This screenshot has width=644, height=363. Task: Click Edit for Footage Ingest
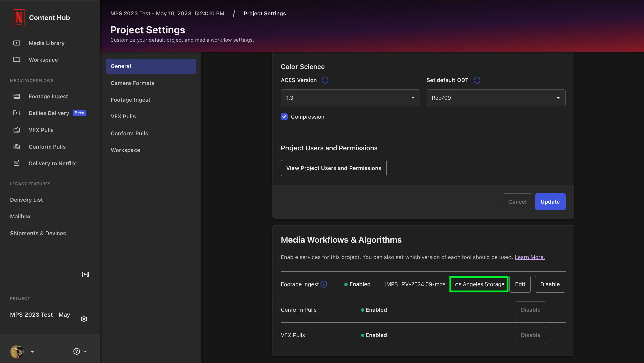(x=520, y=284)
